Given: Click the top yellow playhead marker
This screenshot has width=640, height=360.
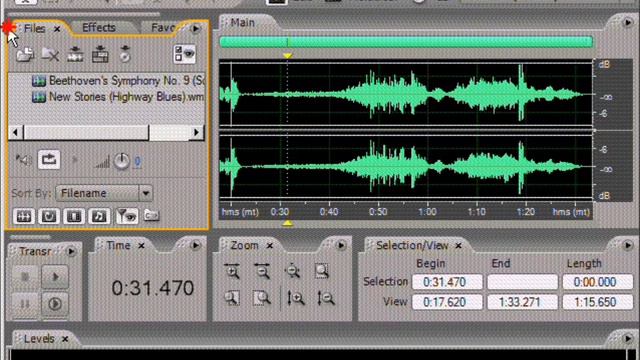Looking at the screenshot, I should (x=287, y=55).
